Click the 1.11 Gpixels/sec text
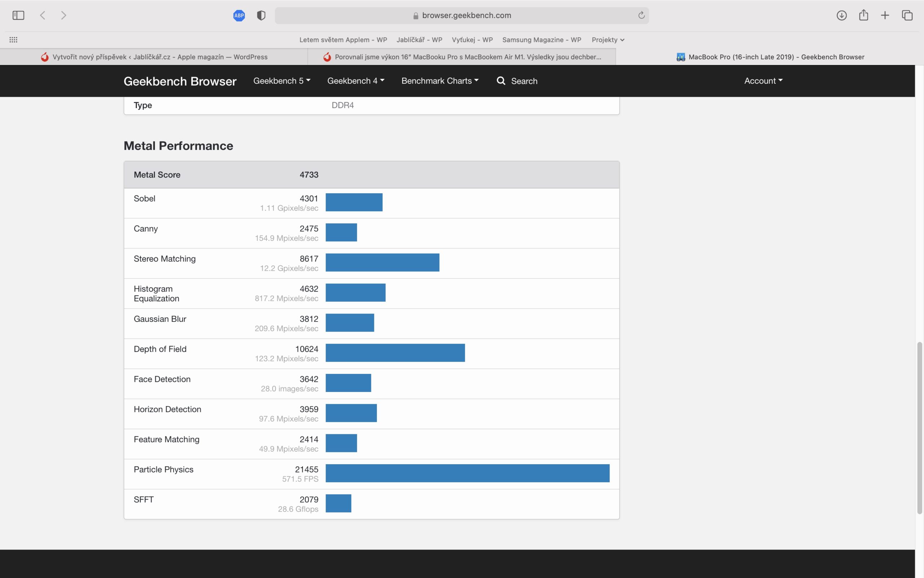 [x=289, y=208]
